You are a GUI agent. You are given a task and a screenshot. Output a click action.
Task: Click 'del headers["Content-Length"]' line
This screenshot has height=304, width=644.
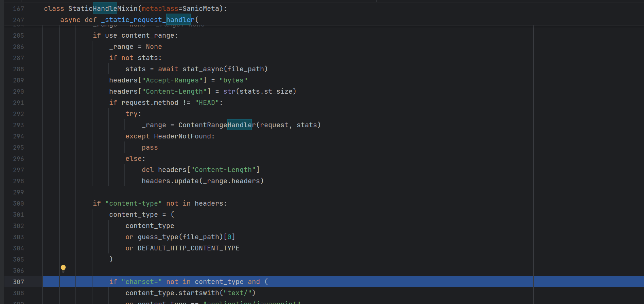201,170
